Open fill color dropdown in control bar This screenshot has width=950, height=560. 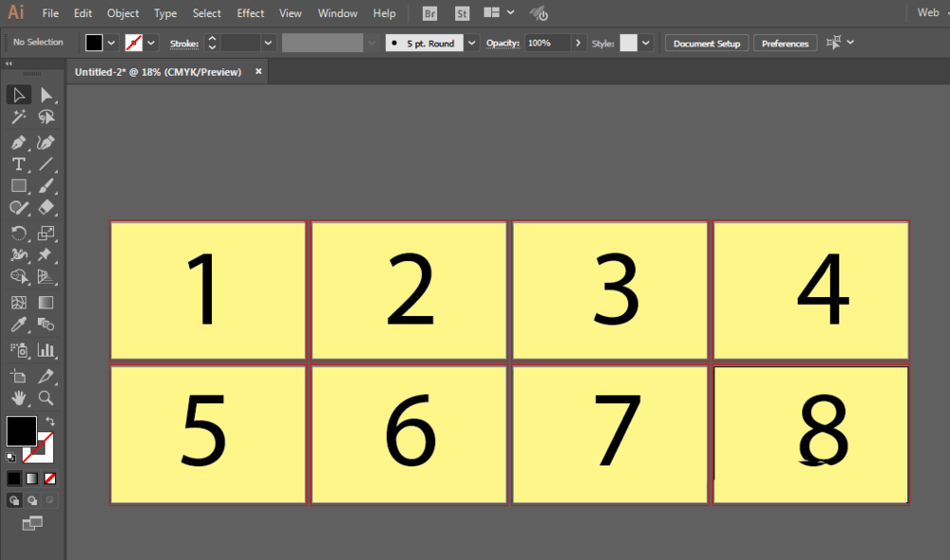coord(111,43)
